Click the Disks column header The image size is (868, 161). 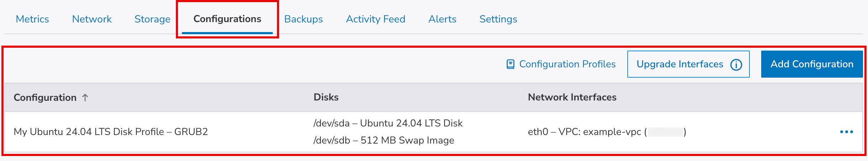(326, 97)
